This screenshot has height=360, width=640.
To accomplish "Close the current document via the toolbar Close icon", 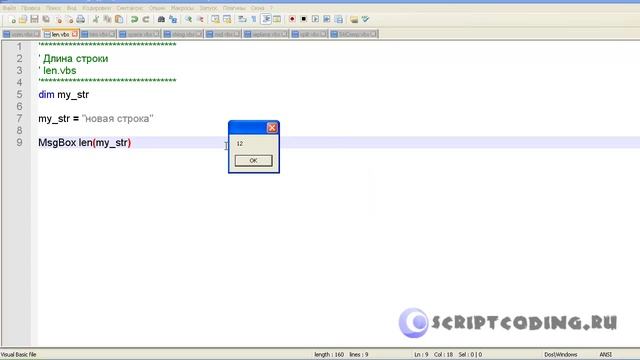I will point(58,19).
